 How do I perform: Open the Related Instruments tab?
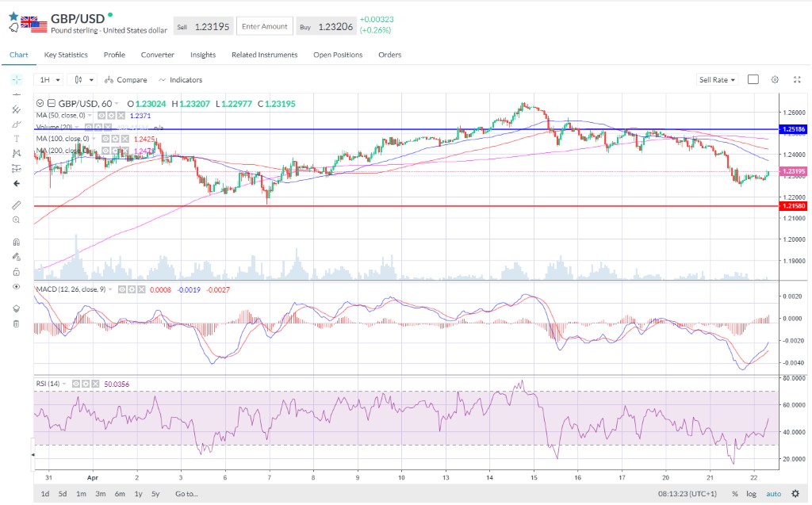click(264, 55)
